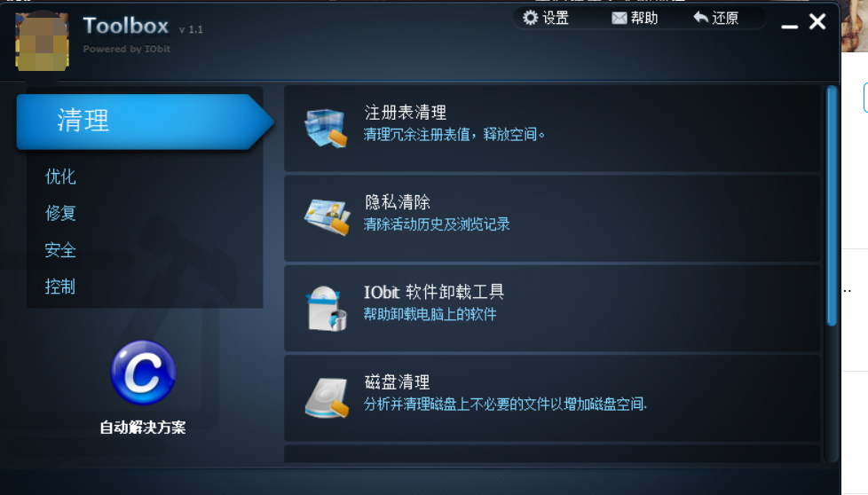Image resolution: width=868 pixels, height=495 pixels.
Task: Open the 磁盘清理 disk cleaner icon
Action: [x=327, y=397]
